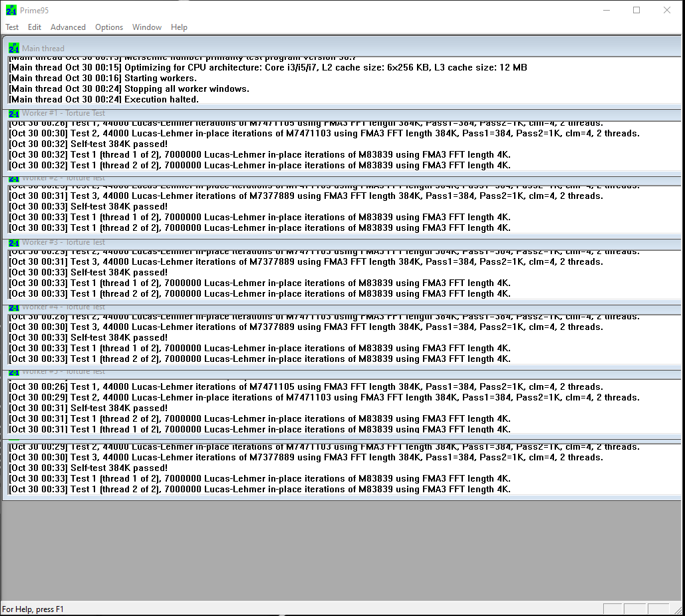Open the Help menu
The height and width of the screenshot is (616, 685).
[x=179, y=27]
